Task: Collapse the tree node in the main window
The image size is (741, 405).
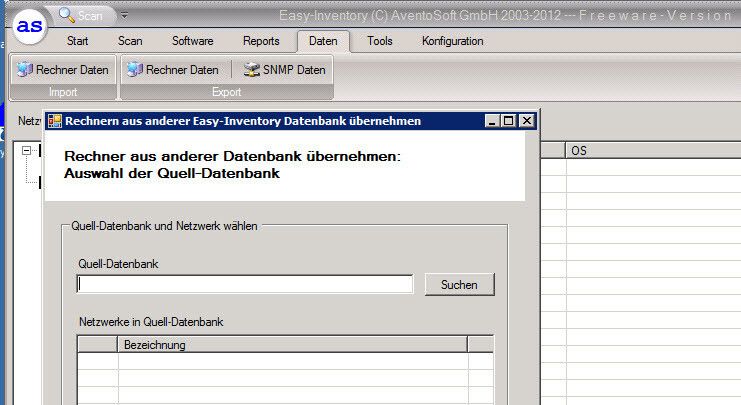Action: point(26,151)
